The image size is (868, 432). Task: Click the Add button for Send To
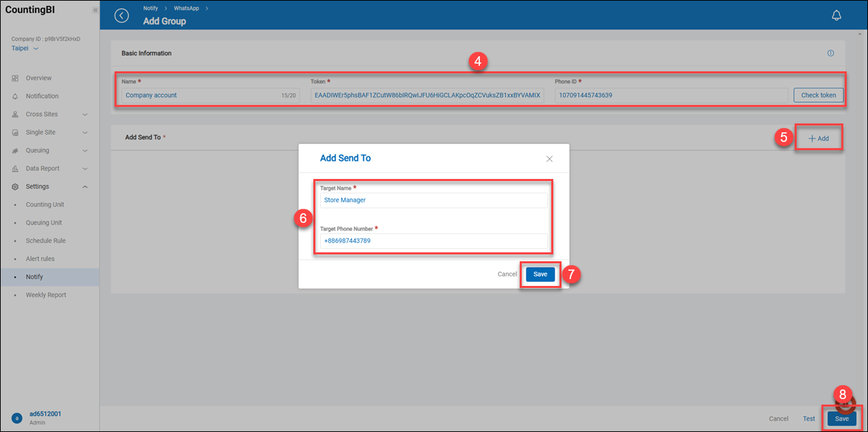[x=819, y=139]
